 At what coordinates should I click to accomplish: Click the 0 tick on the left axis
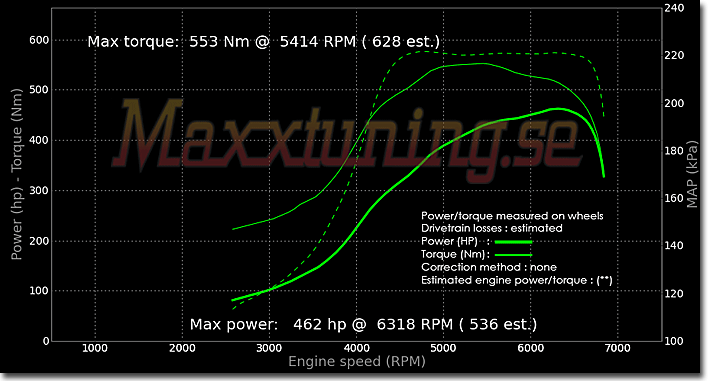click(46, 341)
